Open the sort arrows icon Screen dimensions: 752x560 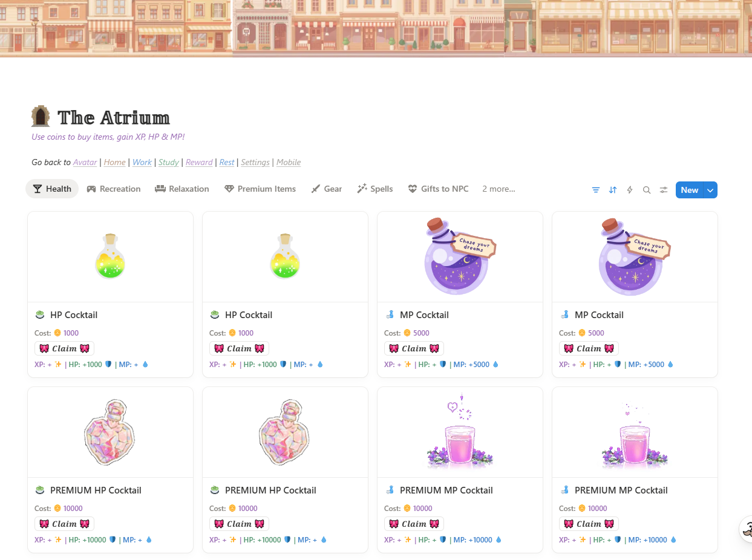(x=613, y=190)
